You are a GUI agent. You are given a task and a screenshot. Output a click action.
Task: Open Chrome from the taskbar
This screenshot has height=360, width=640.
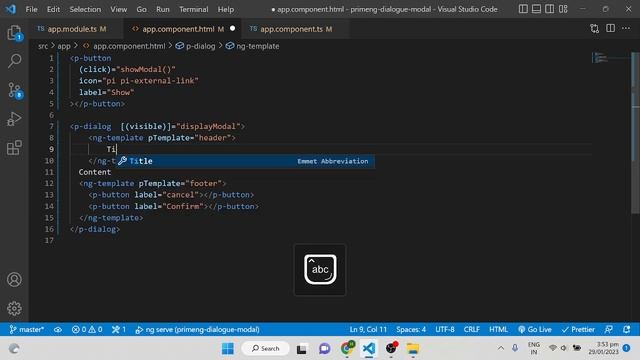pyautogui.click(x=347, y=348)
